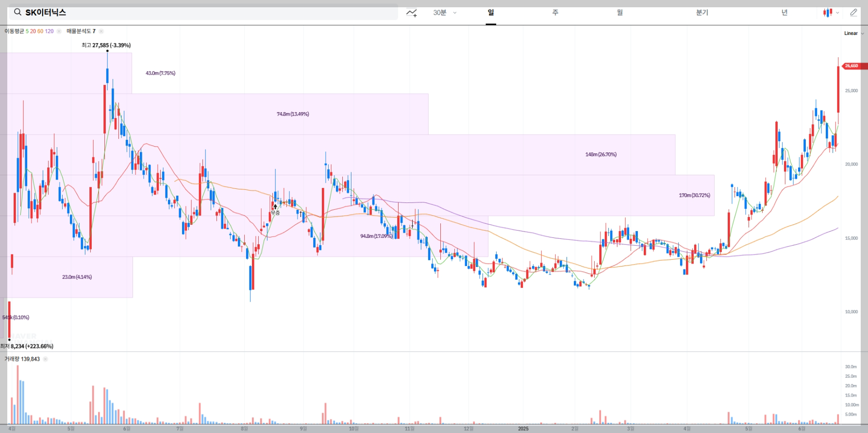Open 매물분석도 7 indicator settings label
The image size is (868, 433).
(81, 31)
